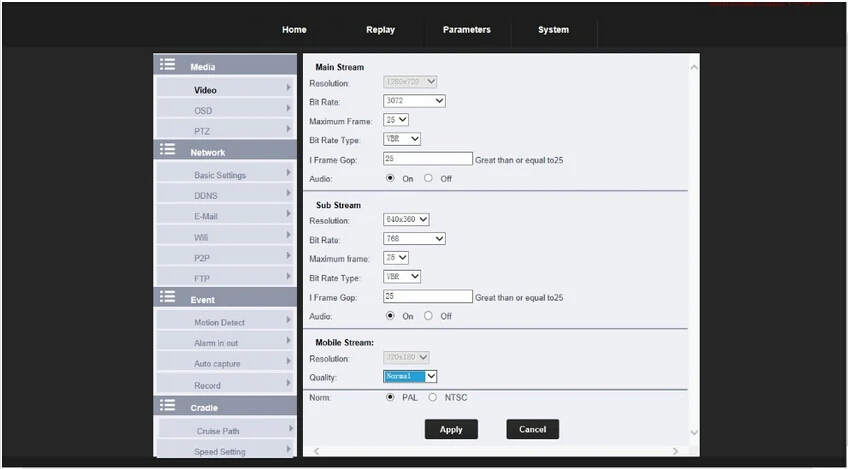Open Main Stream Resolution 1280x720 dropdown
Viewport: 848px width, 469px height.
(x=410, y=82)
